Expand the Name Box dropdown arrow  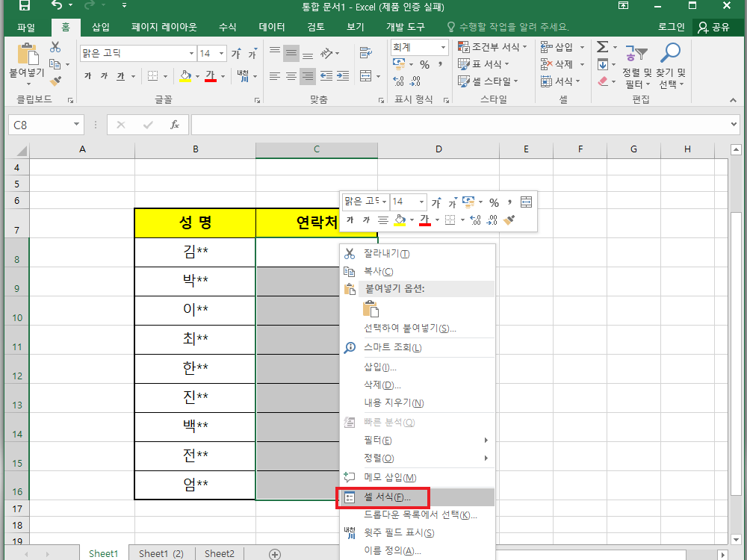(76, 125)
